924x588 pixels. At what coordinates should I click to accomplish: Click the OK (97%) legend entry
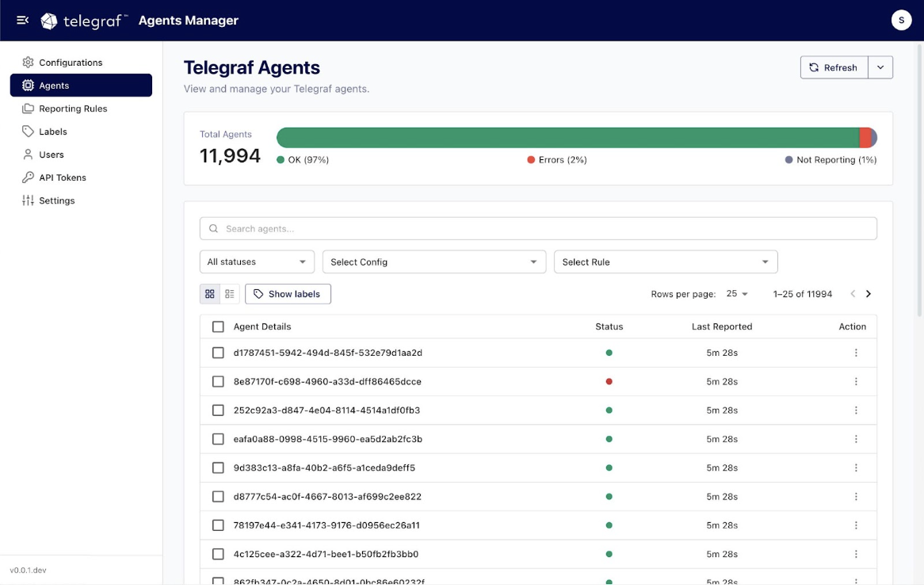(303, 159)
